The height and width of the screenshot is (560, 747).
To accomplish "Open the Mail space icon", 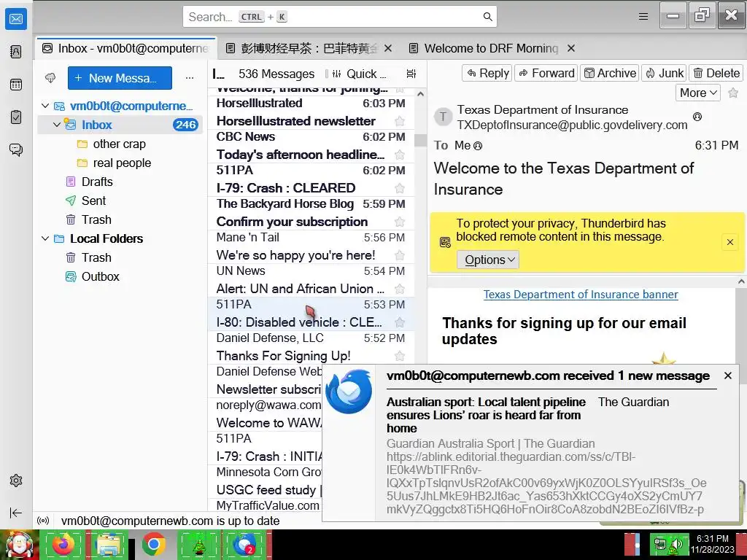I will click(x=16, y=19).
